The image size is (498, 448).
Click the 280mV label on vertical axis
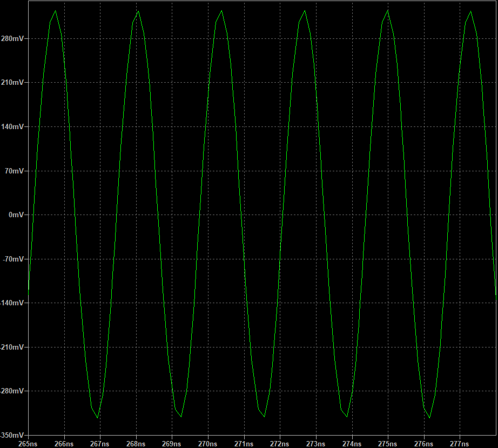[13, 39]
